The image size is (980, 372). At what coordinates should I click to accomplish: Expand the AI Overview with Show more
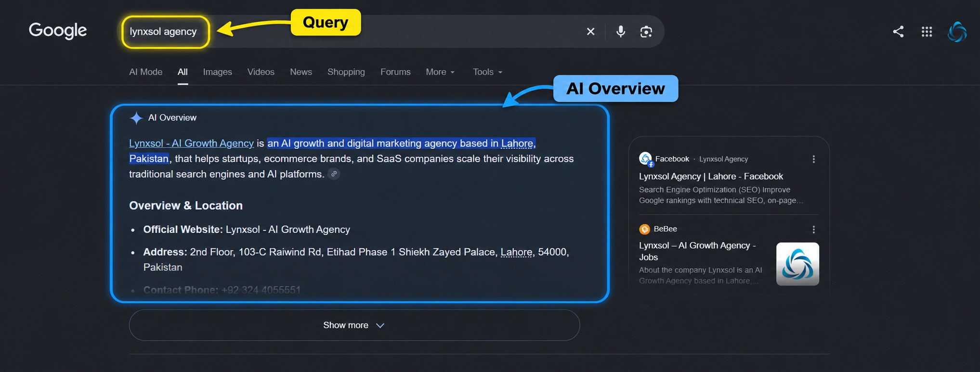pos(354,325)
